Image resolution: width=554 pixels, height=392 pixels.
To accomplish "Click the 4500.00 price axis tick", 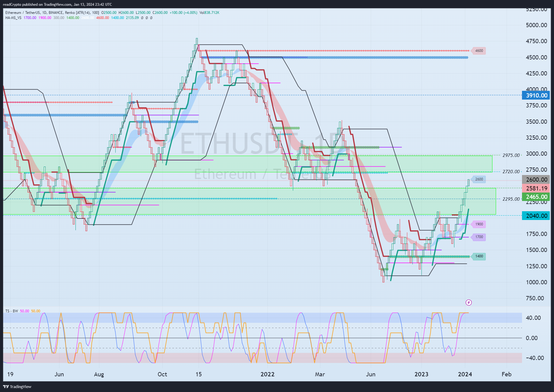I will [536, 57].
